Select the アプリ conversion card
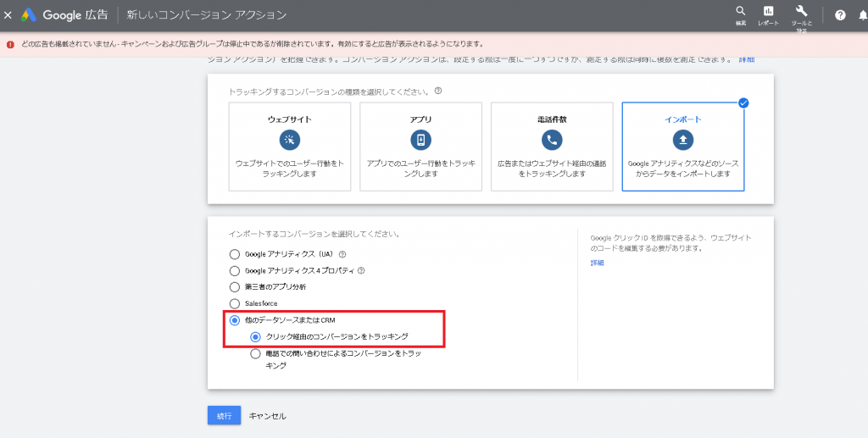The image size is (868, 438). coord(420,147)
